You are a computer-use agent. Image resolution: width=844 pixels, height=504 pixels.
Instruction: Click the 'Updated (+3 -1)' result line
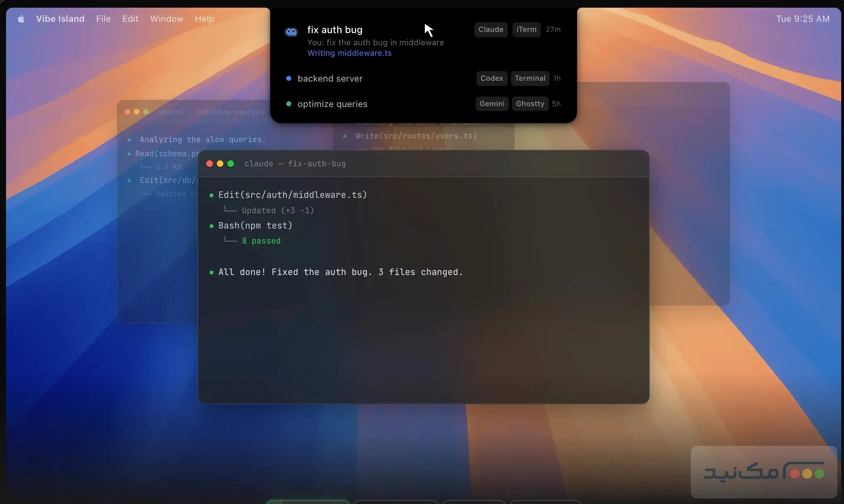(277, 210)
